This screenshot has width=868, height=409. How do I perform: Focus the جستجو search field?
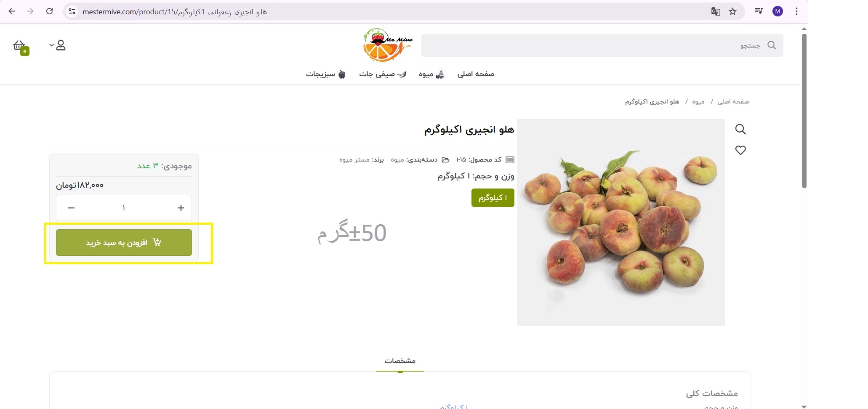tap(602, 45)
